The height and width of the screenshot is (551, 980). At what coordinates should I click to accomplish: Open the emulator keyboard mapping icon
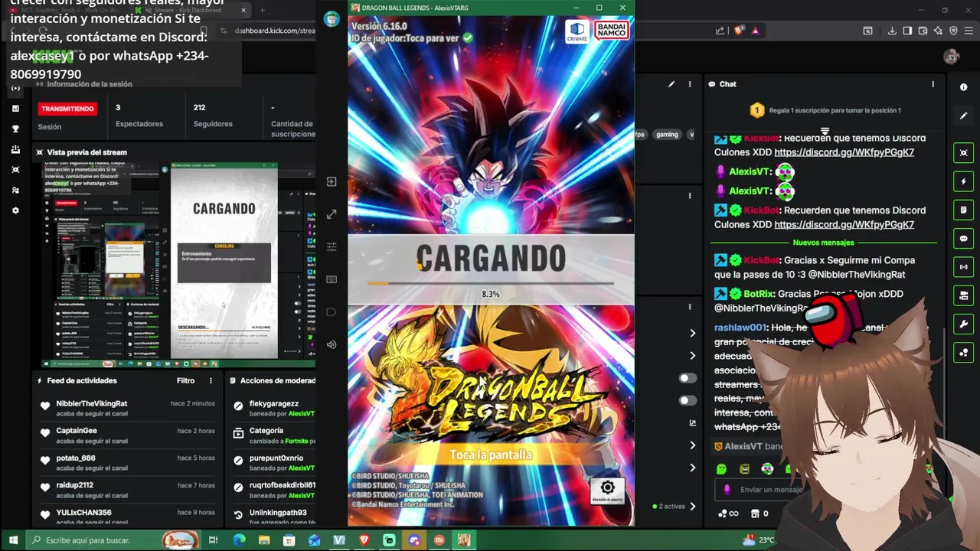332,279
